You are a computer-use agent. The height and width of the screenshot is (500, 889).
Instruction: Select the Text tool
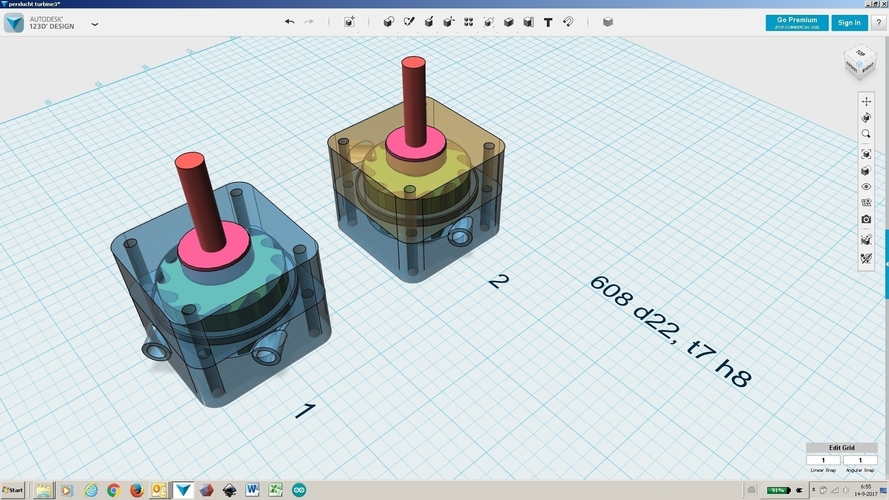click(548, 22)
